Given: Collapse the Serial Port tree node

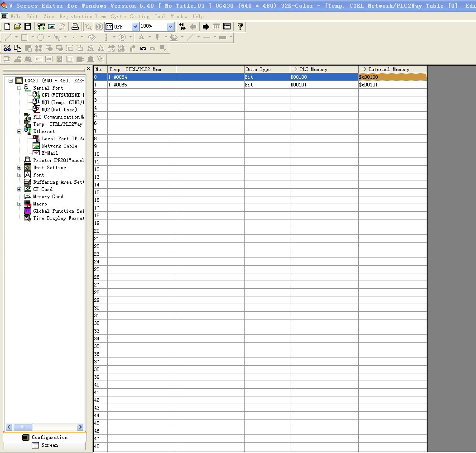Looking at the screenshot, I should [19, 88].
